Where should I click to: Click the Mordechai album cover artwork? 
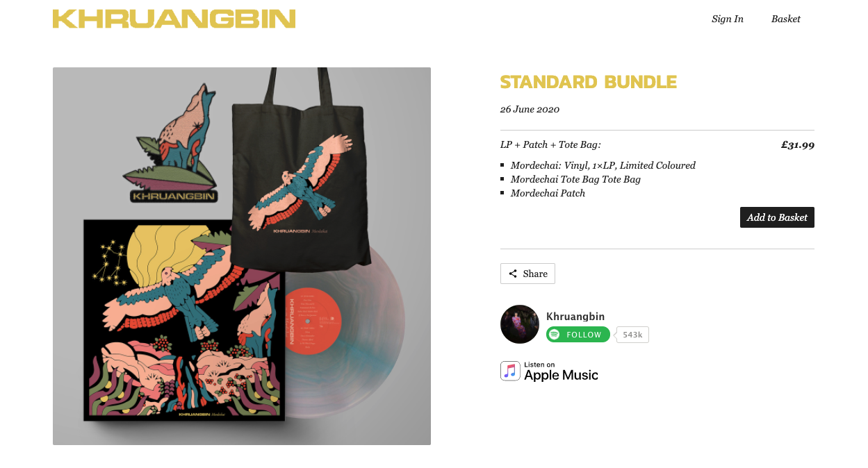coord(184,319)
